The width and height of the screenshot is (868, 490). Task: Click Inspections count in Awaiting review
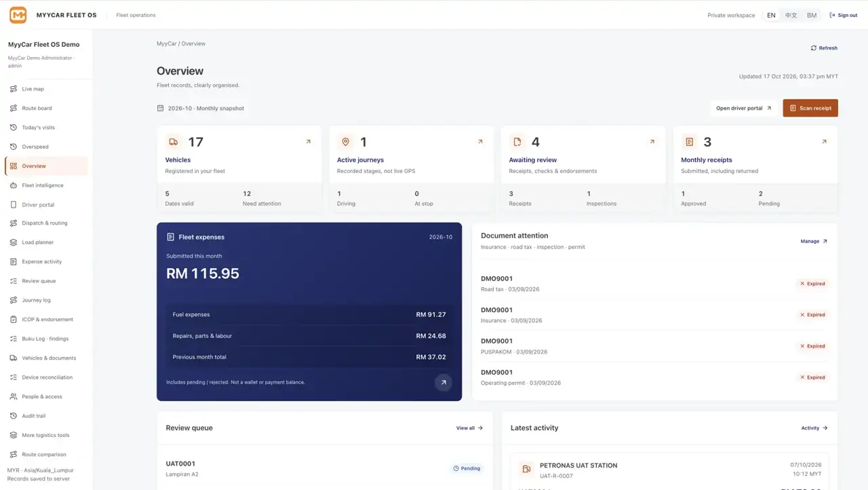click(x=589, y=193)
